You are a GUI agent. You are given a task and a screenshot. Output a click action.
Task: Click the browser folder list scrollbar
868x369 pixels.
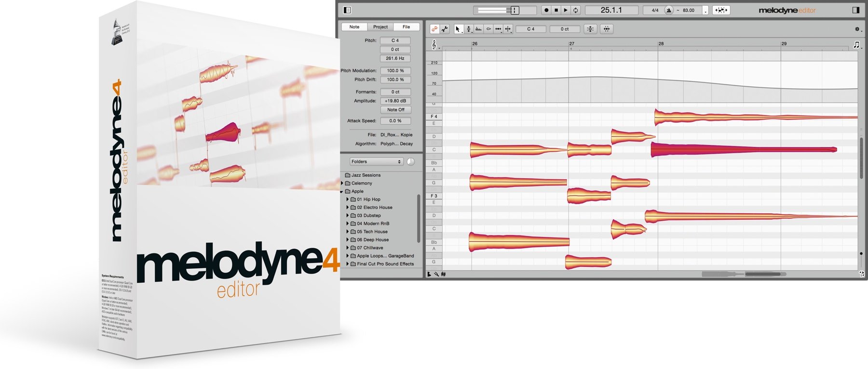pos(419,218)
